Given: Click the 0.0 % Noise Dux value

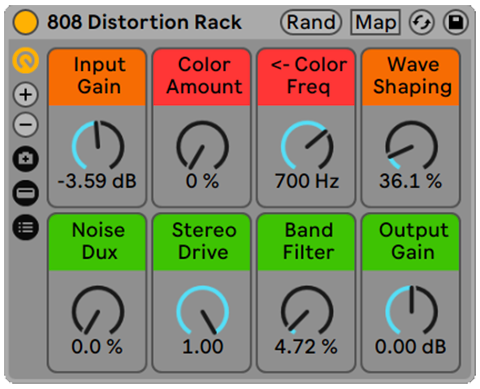Looking at the screenshot, I should click(97, 347).
